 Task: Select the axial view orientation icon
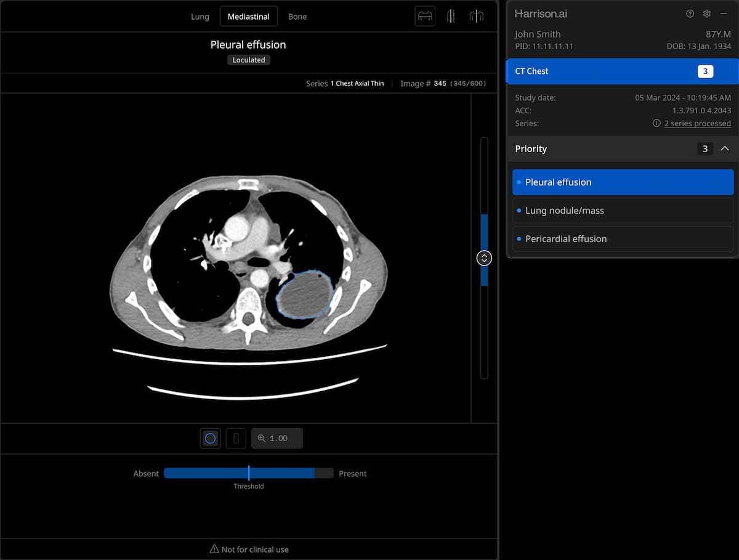point(424,16)
